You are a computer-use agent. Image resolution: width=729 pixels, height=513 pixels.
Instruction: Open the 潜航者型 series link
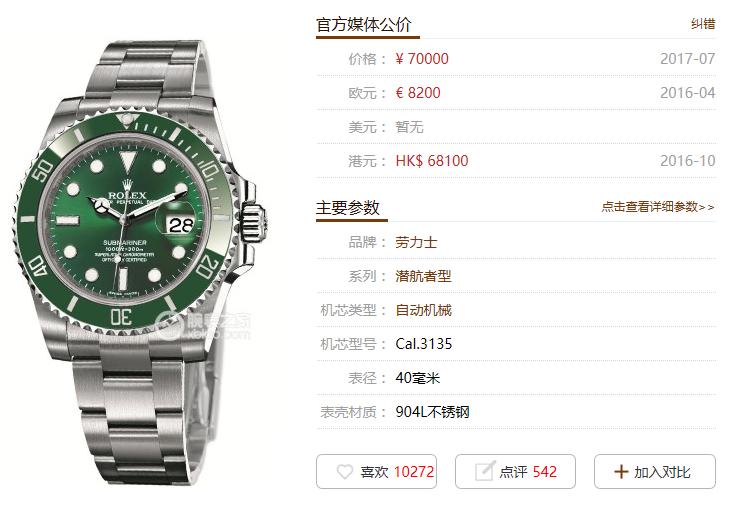(x=423, y=276)
